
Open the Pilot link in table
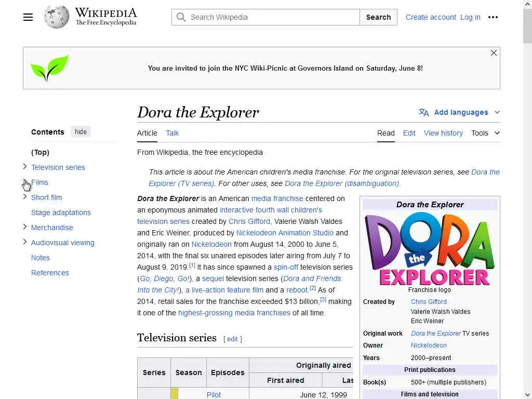pos(214,395)
